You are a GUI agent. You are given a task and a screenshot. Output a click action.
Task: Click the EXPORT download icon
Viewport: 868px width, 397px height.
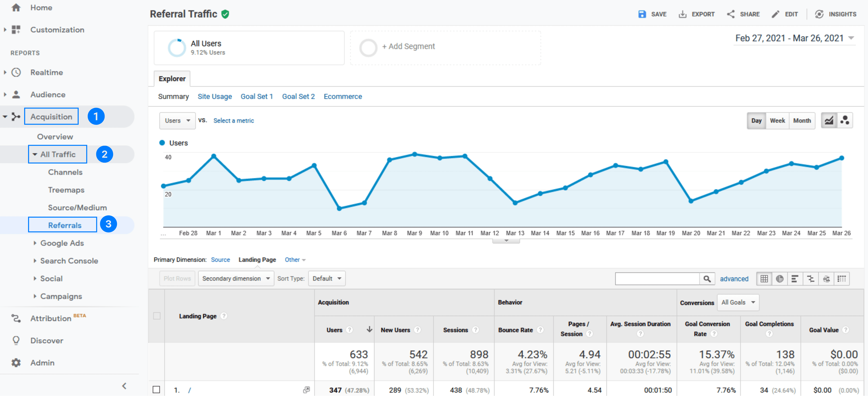682,14
